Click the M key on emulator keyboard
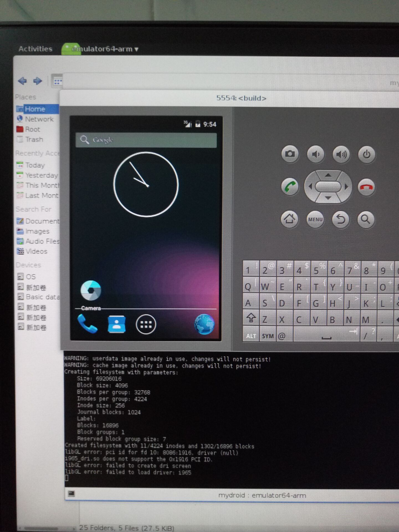This screenshot has height=532, width=399. coord(368,318)
